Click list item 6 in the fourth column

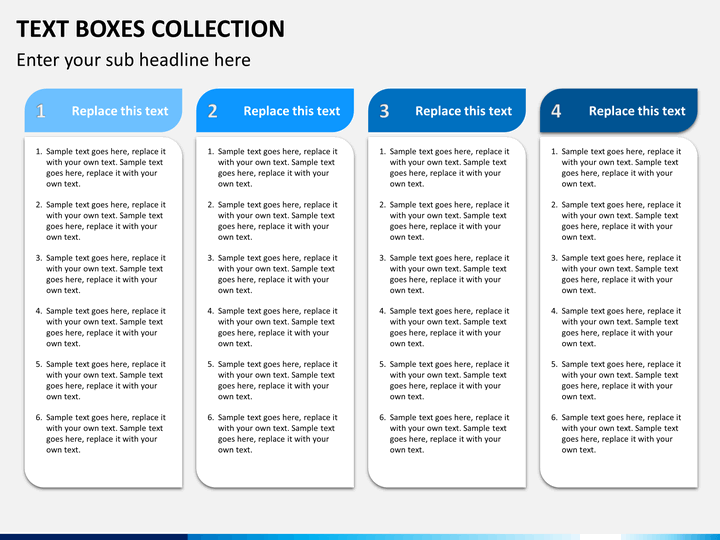pos(616,433)
